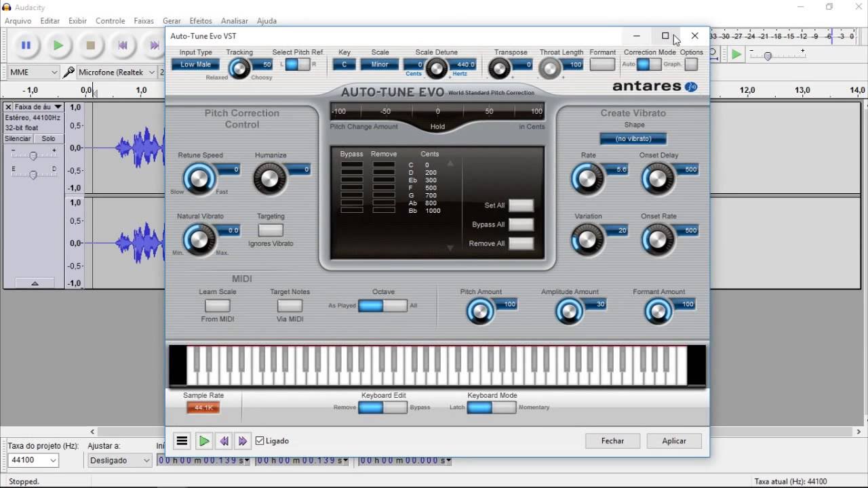The width and height of the screenshot is (868, 488).
Task: Click skip forward icon in effect dialog
Action: point(243,441)
